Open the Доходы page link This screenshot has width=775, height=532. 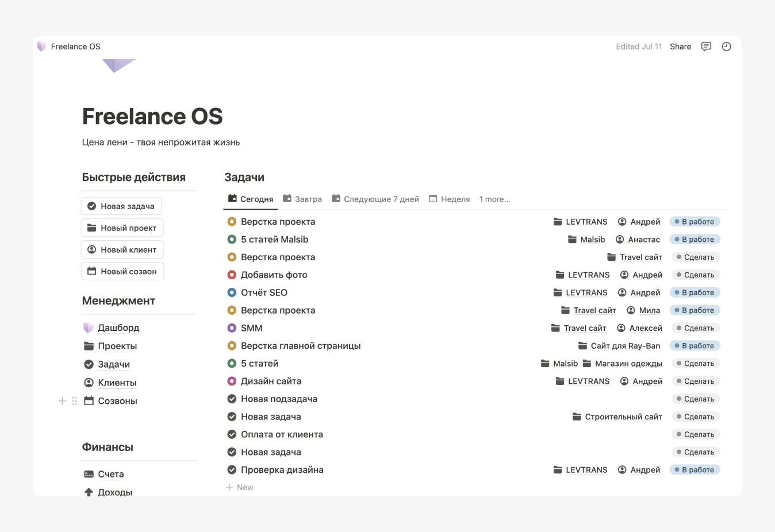[x=115, y=492]
